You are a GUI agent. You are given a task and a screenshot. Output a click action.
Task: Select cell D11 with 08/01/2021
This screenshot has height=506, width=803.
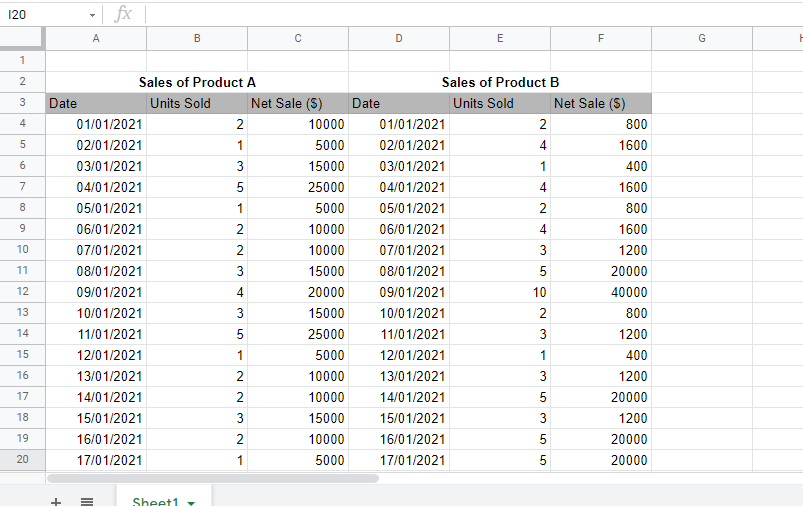click(x=399, y=271)
